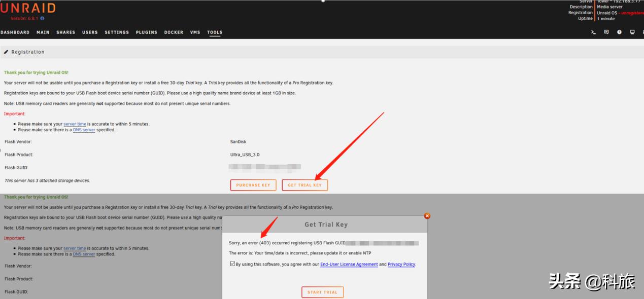644x299 pixels.
Task: Click 'This server has 3 attached storage devices'
Action: click(47, 180)
